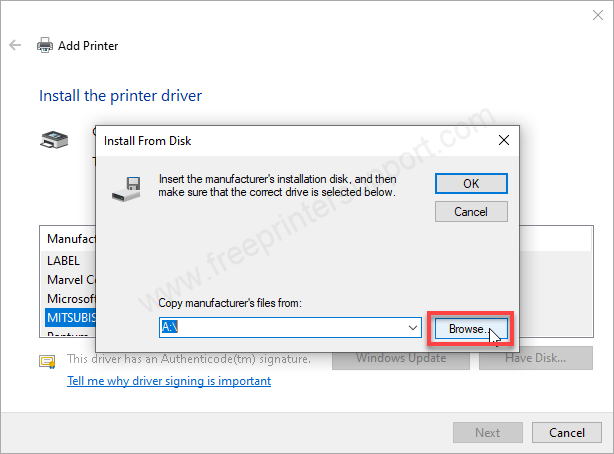This screenshot has width=614, height=454.
Task: Expand the manufacturer's files path dropdown
Action: coord(413,327)
